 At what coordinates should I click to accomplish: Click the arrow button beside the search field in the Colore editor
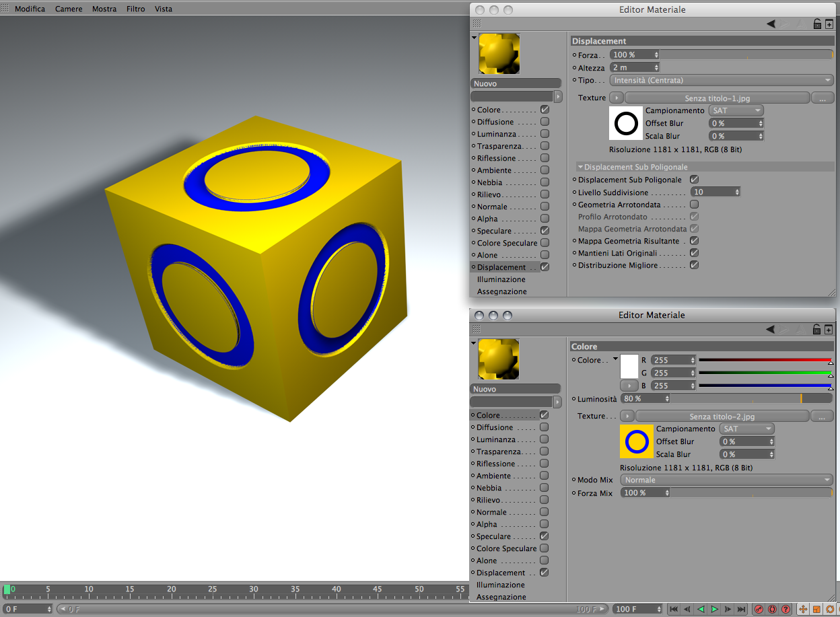pos(557,401)
